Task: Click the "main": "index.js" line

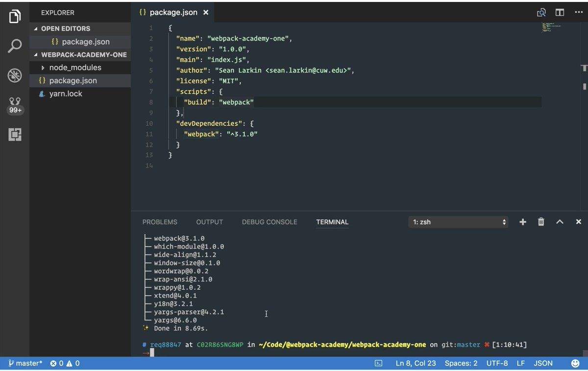Action: pos(213,60)
